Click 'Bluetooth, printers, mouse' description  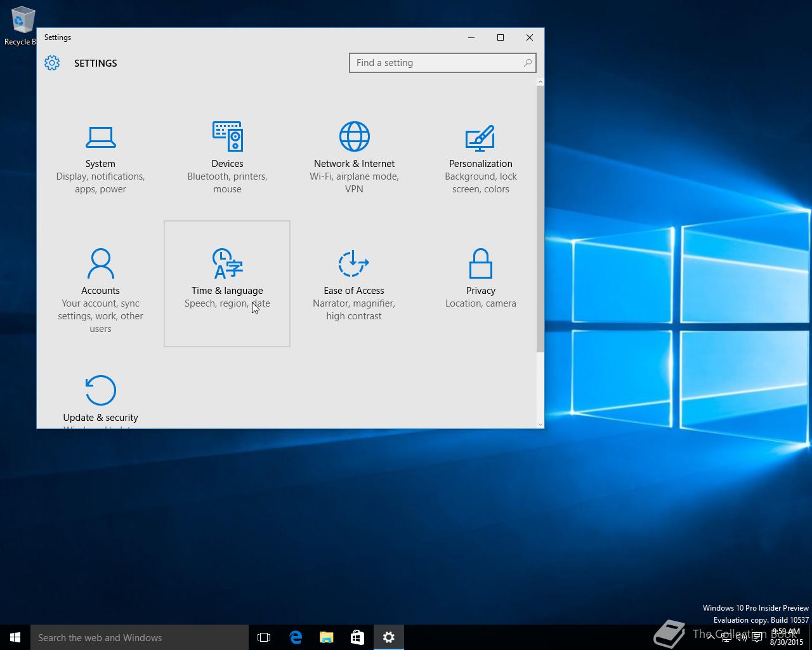coord(227,183)
